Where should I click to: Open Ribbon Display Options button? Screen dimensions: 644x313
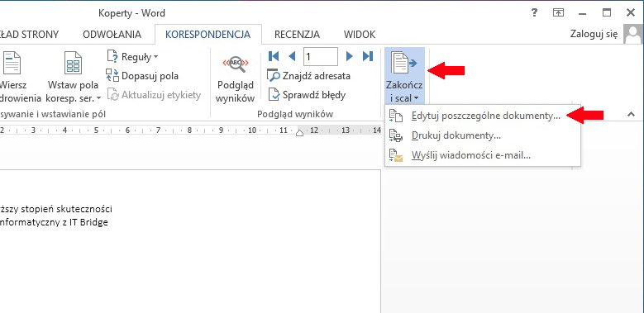tap(558, 13)
